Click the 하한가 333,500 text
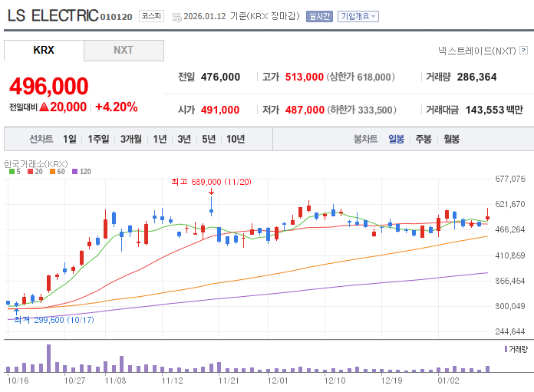Screen dimensions: 534x392 pyautogui.click(x=361, y=110)
